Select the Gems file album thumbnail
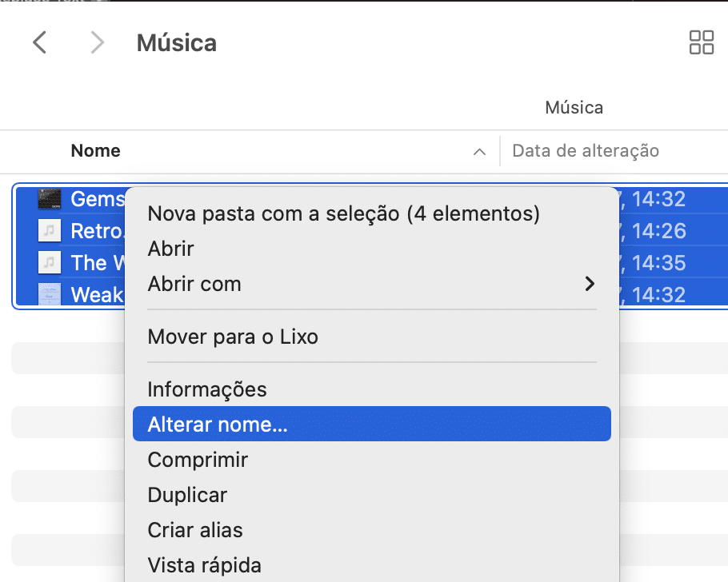This screenshot has width=728, height=582. pyautogui.click(x=50, y=199)
